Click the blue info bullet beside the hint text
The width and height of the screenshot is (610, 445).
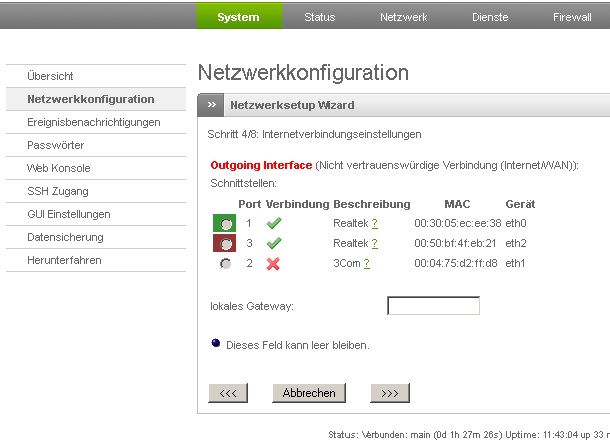pos(215,344)
